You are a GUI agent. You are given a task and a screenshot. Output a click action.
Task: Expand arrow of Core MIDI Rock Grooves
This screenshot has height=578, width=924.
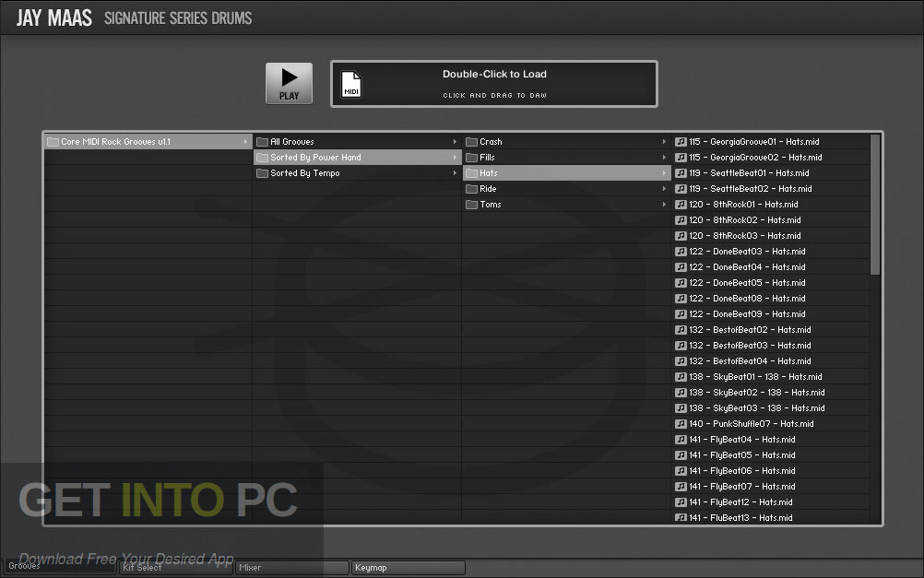pos(245,141)
